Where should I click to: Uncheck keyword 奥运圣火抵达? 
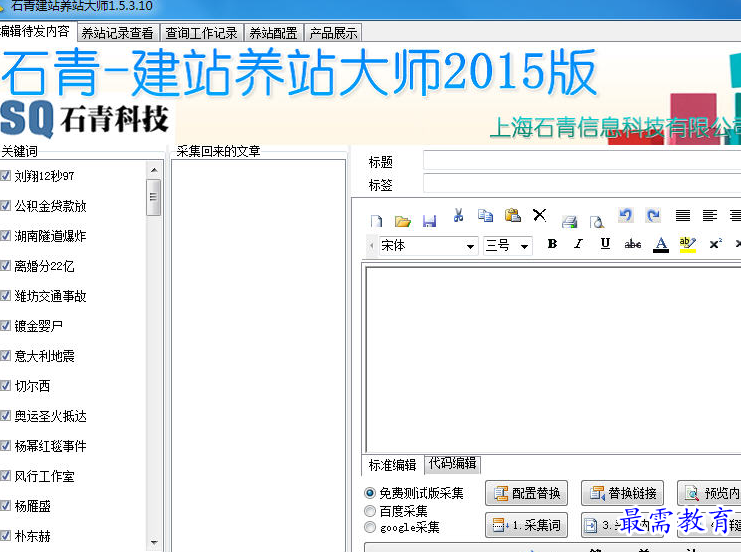5,416
